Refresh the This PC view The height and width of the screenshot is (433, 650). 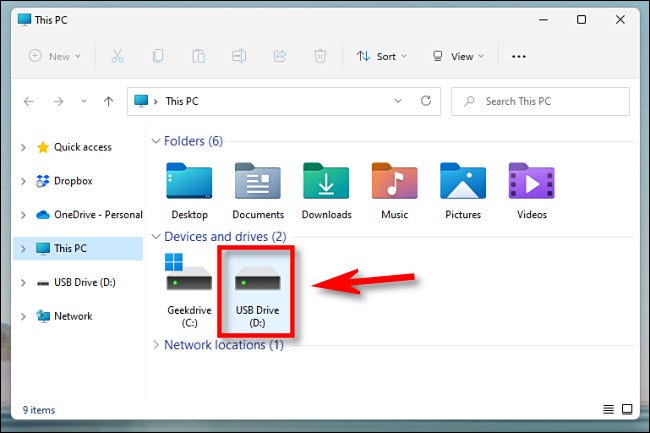[426, 101]
